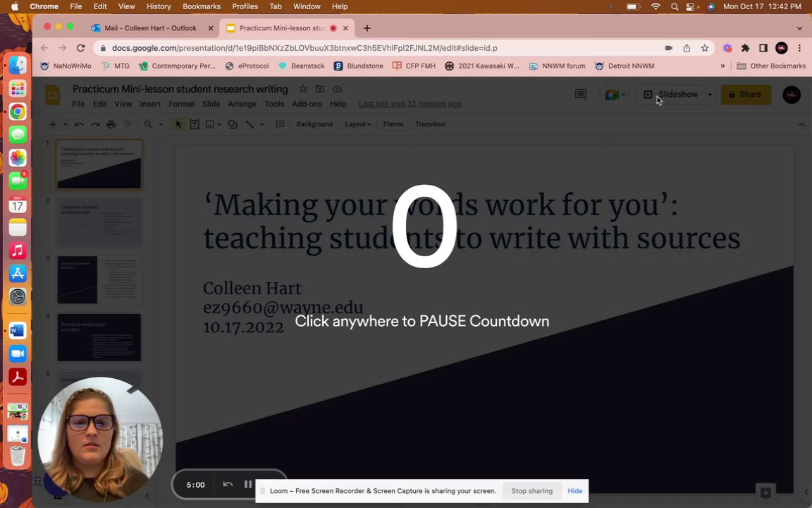Screen dimensions: 812x508
Task: Activate the paint format tool
Action: tap(127, 124)
